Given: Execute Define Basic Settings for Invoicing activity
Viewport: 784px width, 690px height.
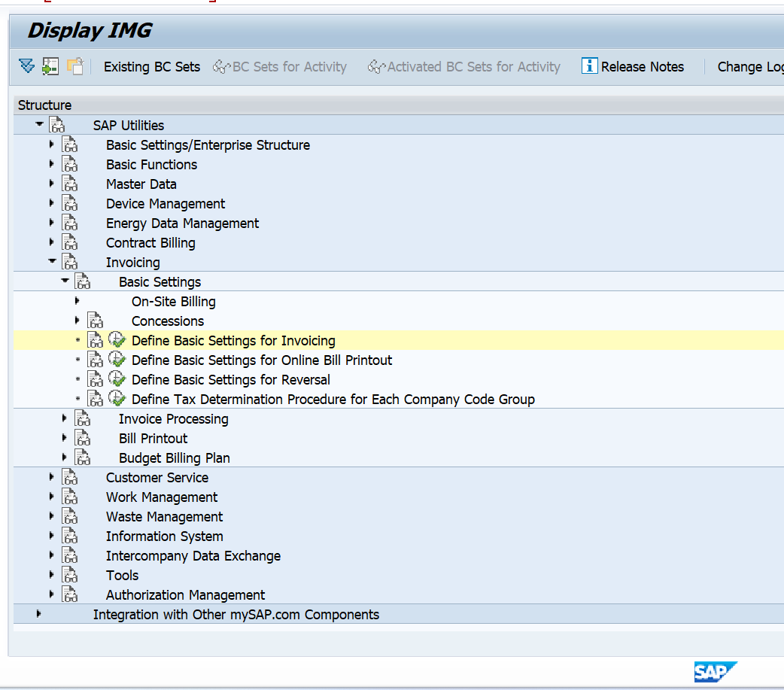Looking at the screenshot, I should click(x=117, y=340).
